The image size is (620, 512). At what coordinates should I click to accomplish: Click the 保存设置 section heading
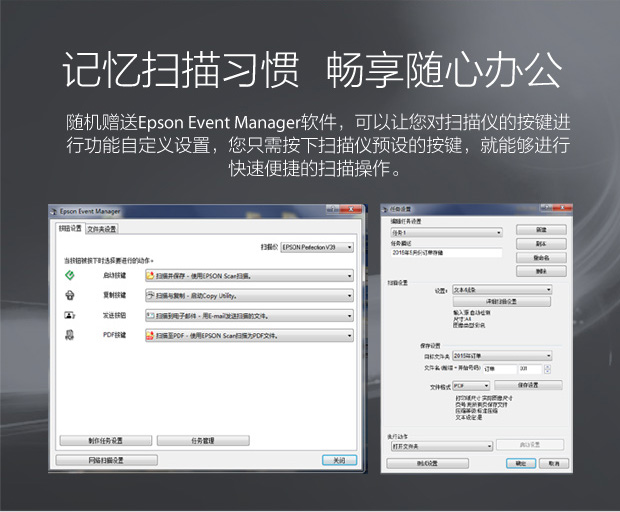tap(430, 346)
